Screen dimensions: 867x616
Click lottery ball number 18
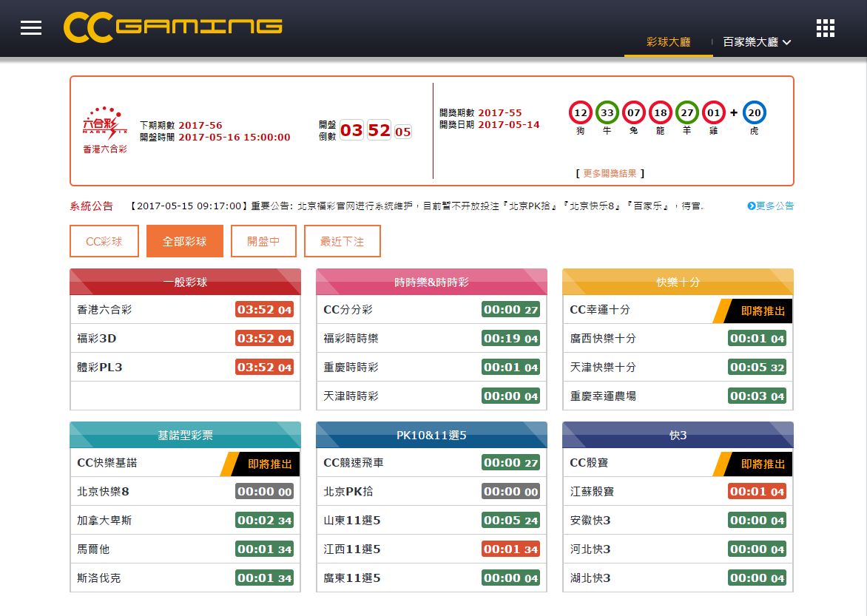coord(660,112)
